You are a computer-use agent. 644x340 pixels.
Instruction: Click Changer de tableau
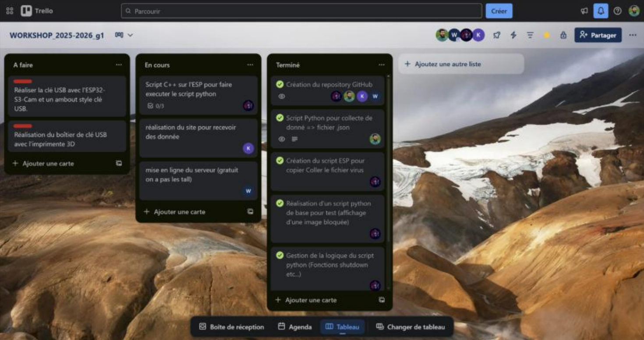pos(410,327)
